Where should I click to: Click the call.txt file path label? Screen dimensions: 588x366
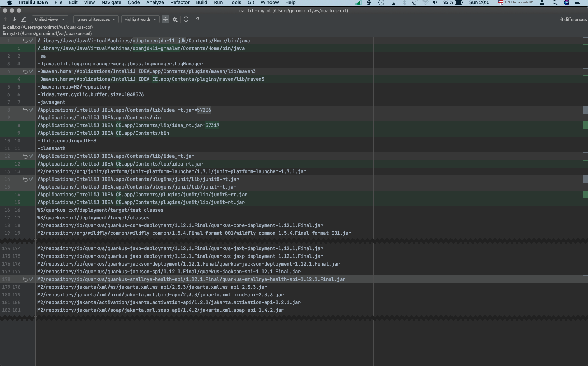point(50,27)
